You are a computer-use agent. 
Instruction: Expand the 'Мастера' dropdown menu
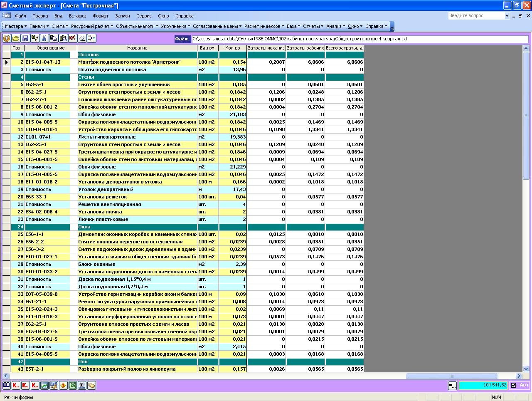tap(15, 26)
